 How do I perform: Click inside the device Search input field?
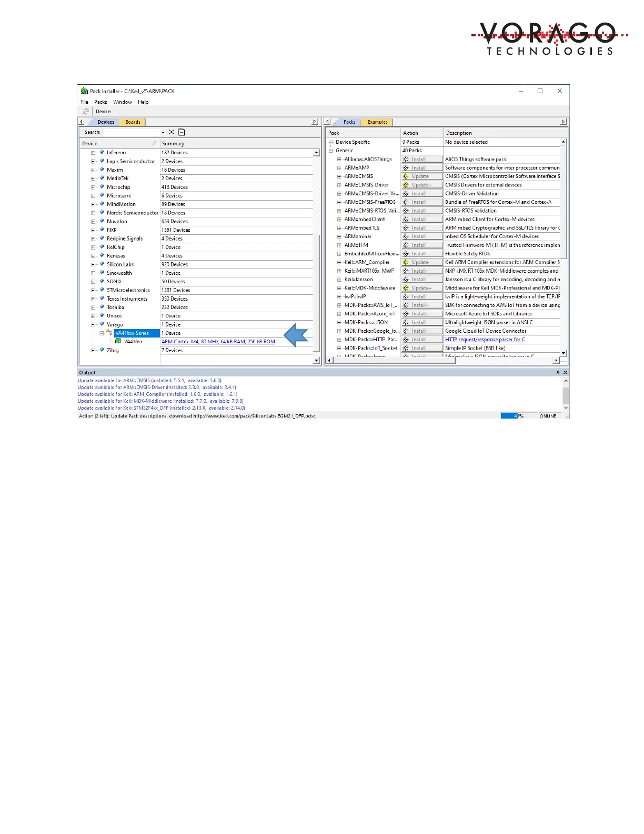[132, 133]
